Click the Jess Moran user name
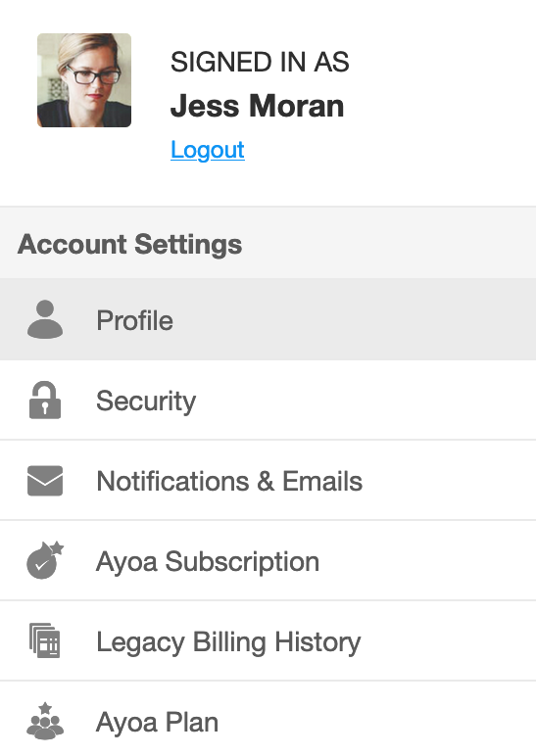 point(257,106)
